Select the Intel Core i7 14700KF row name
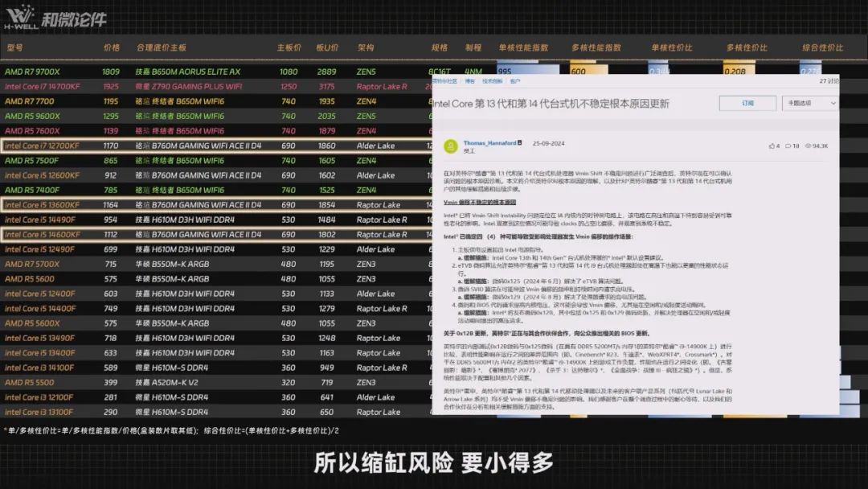This screenshot has height=489, width=868. 42,86
